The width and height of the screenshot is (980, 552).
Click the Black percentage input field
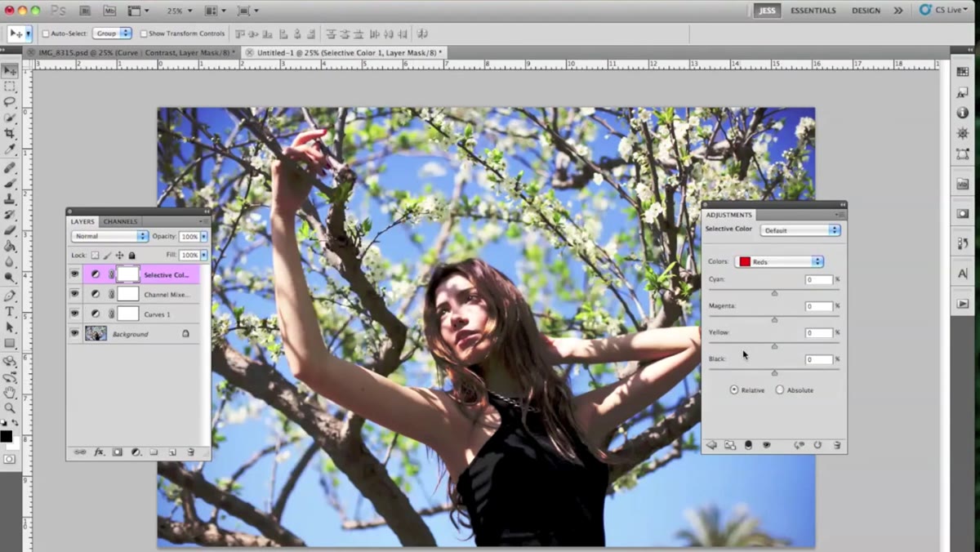pyautogui.click(x=819, y=359)
